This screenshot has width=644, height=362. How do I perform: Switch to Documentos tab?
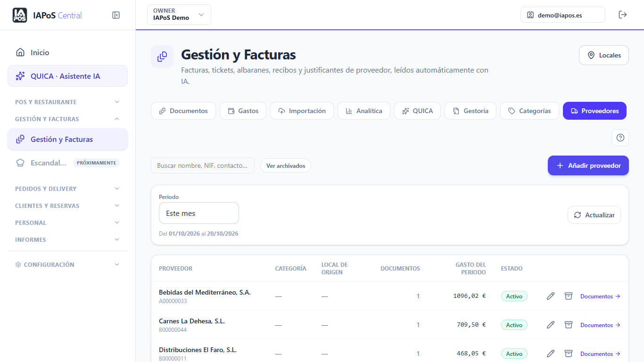(x=183, y=111)
